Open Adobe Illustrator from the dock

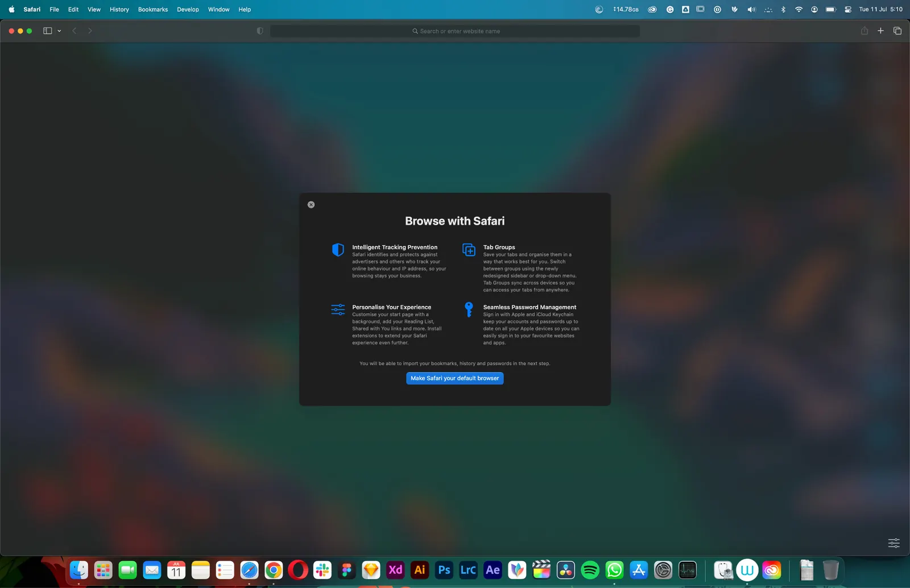(x=420, y=570)
